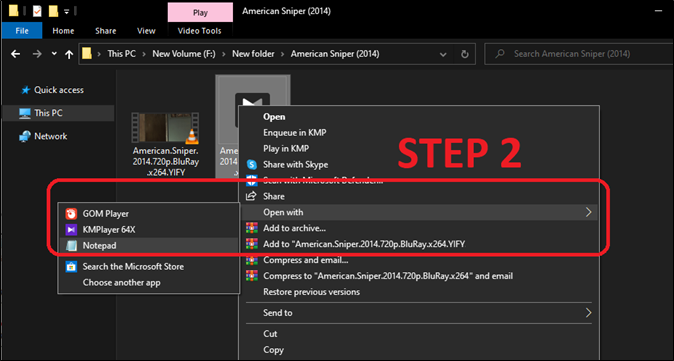Go up one folder level
The height and width of the screenshot is (361, 674).
69,54
